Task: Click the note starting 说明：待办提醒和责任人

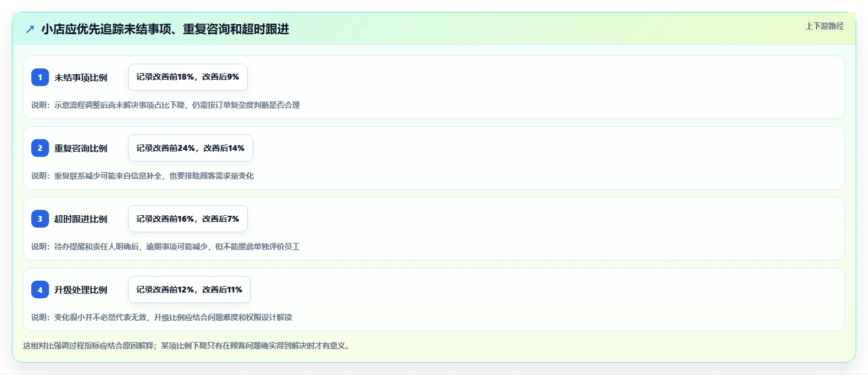Action: tap(165, 246)
